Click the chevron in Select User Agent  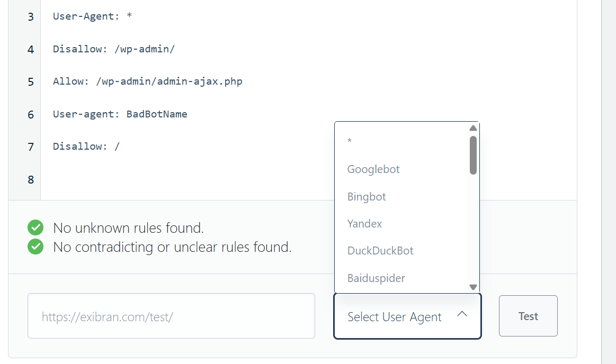[462, 314]
